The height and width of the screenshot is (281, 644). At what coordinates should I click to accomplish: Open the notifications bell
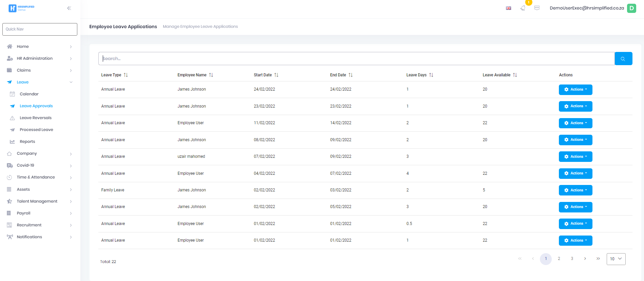coord(523,8)
